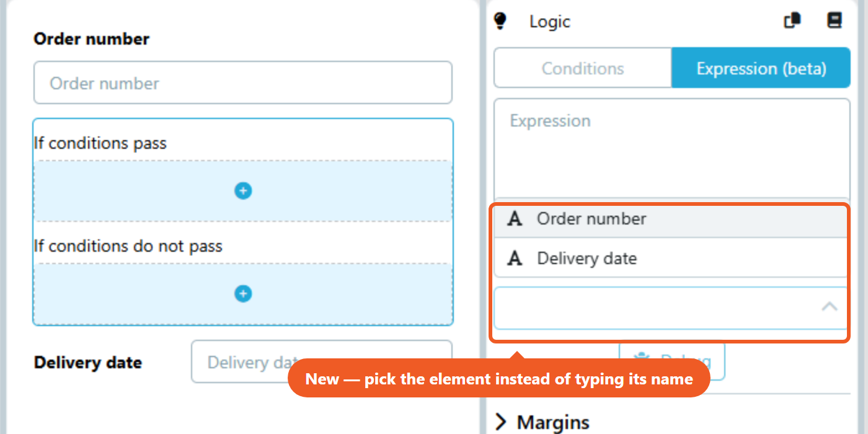Add element under If conditions do not pass

click(243, 294)
